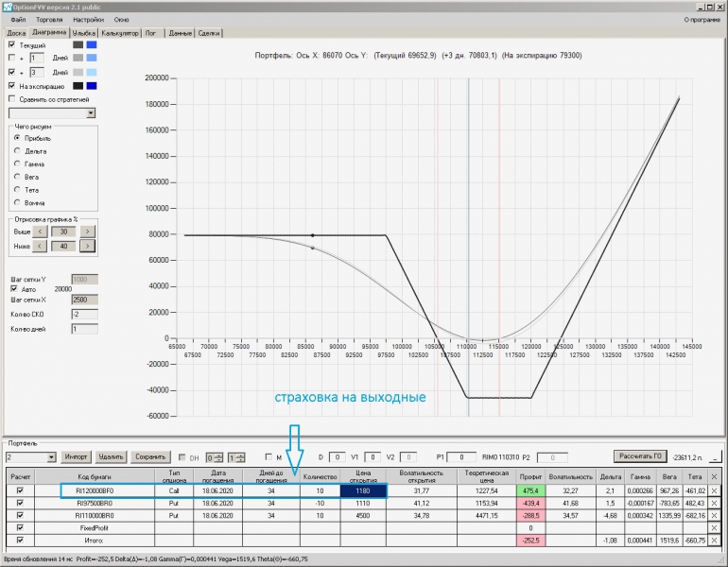
Task: Increase the Выше cutoff with right arrow
Action: click(x=87, y=232)
